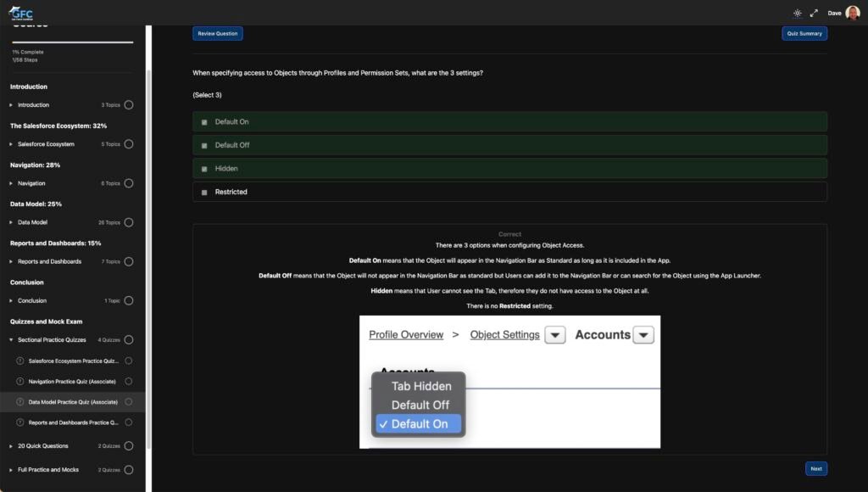Click the 'Quizzes and Mock Exam' heading

point(46,321)
